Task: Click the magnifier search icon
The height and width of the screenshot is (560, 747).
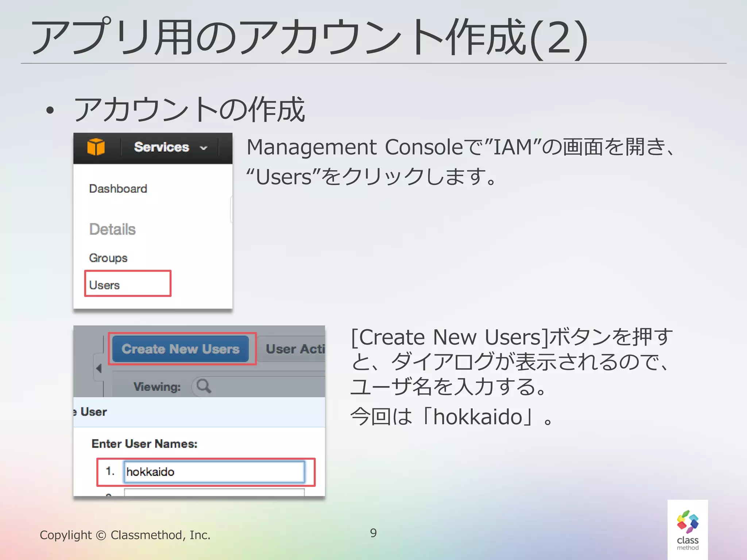Action: [x=204, y=386]
